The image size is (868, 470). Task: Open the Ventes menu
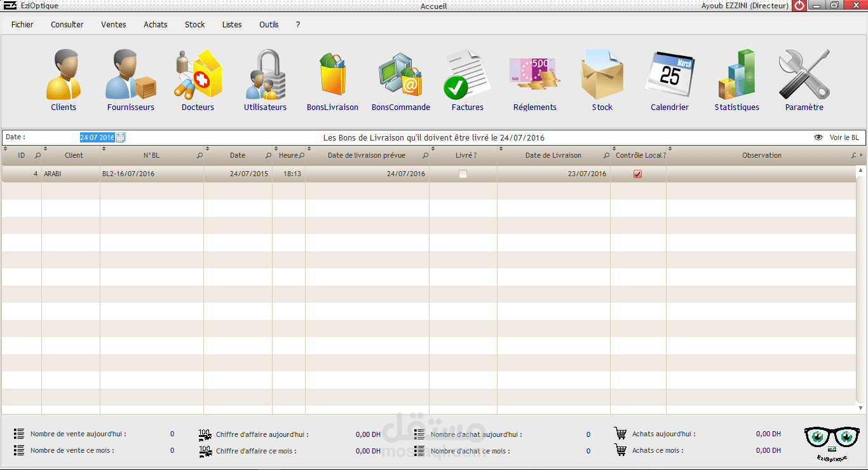click(114, 25)
